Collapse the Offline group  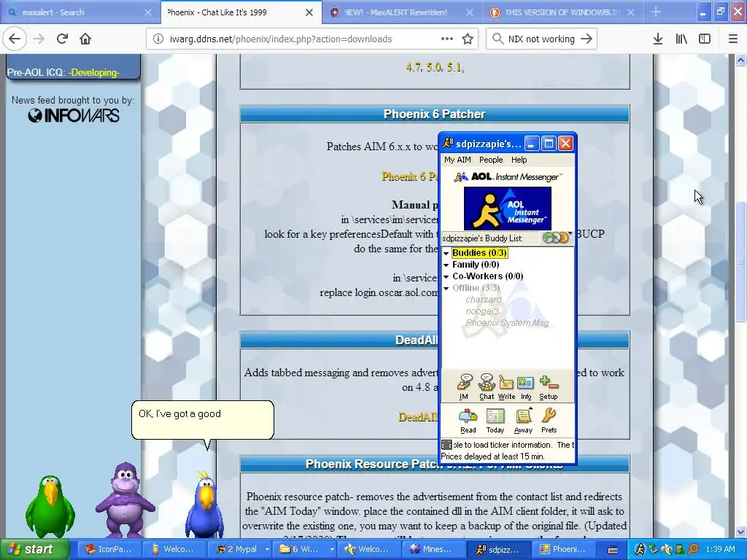point(446,289)
